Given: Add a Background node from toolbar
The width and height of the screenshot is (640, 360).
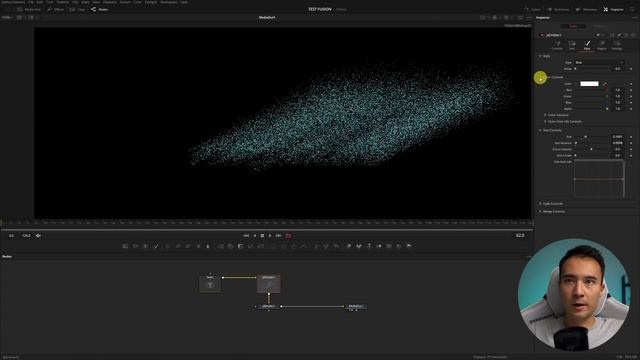Looking at the screenshot, I should pyautogui.click(x=125, y=246).
